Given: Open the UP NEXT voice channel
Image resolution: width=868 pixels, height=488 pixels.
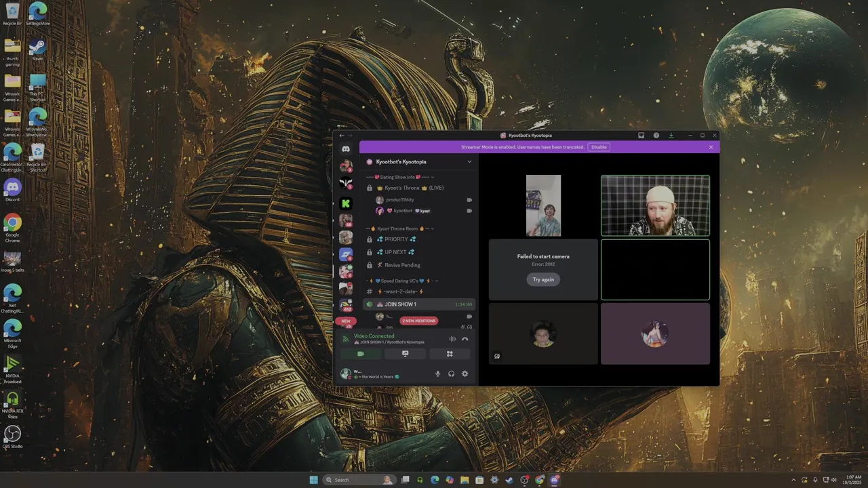Looking at the screenshot, I should click(x=418, y=252).
